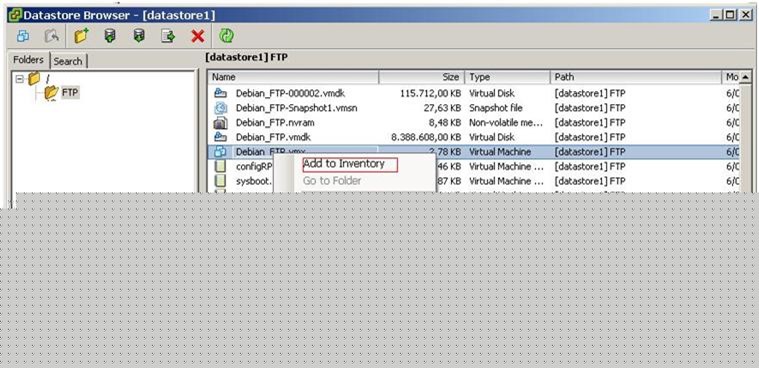Click the sysboot file icon

tap(220, 181)
